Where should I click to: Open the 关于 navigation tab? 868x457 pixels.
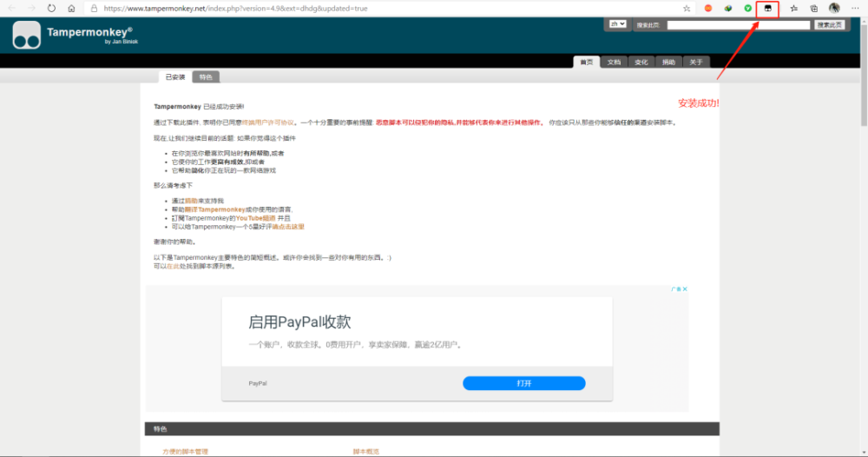pos(696,62)
